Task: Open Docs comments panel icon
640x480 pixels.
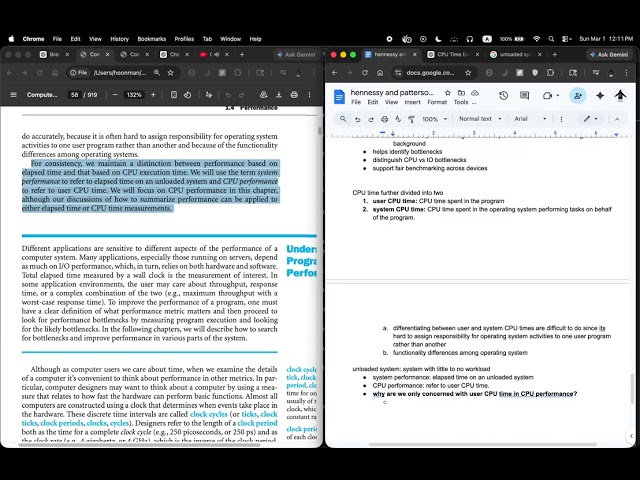Action: (x=524, y=96)
